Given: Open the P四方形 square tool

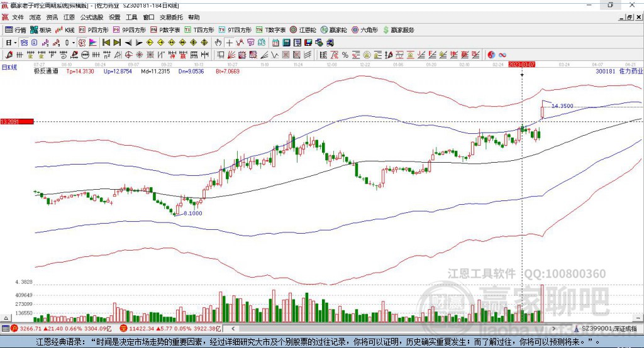Looking at the screenshot, I should [x=94, y=30].
